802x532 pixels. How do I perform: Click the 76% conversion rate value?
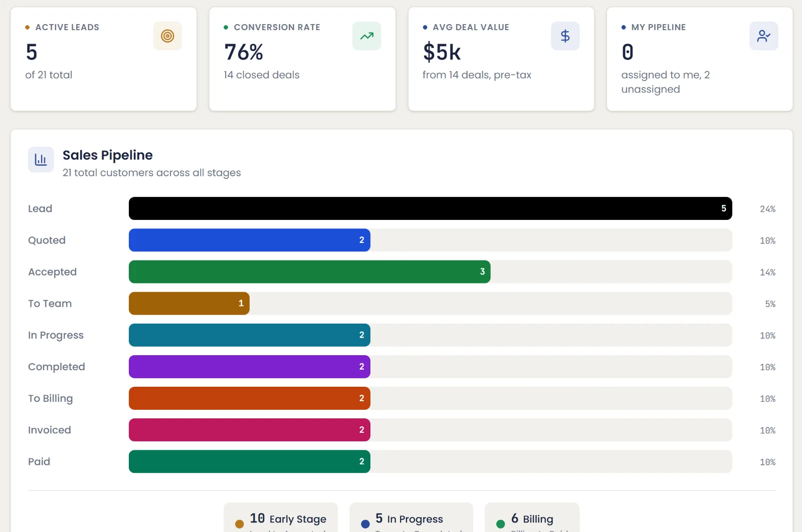(x=244, y=52)
